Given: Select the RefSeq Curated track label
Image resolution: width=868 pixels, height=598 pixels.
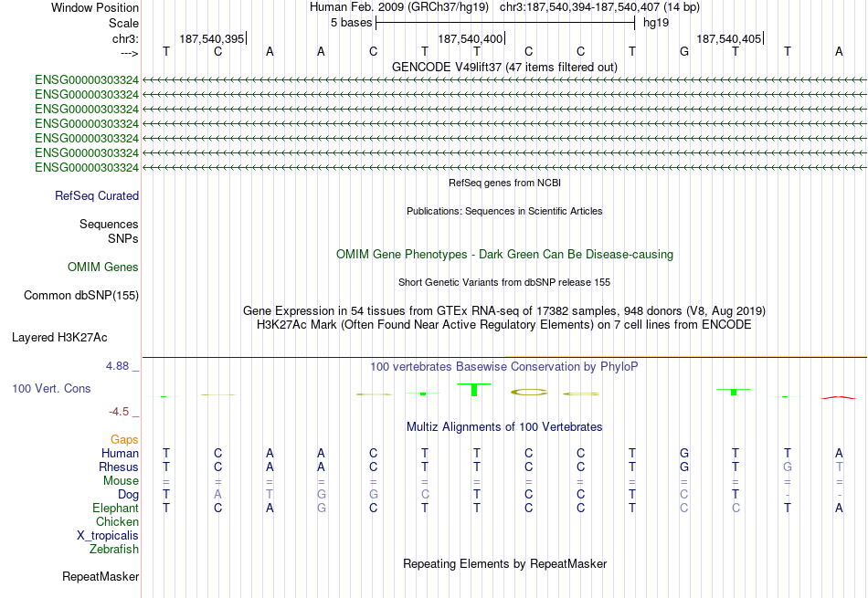Looking at the screenshot, I should tap(96, 195).
